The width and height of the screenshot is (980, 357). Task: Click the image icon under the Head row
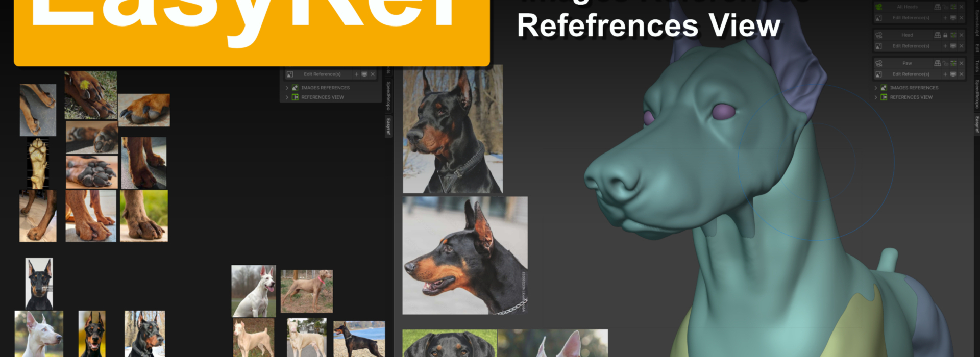point(878,46)
